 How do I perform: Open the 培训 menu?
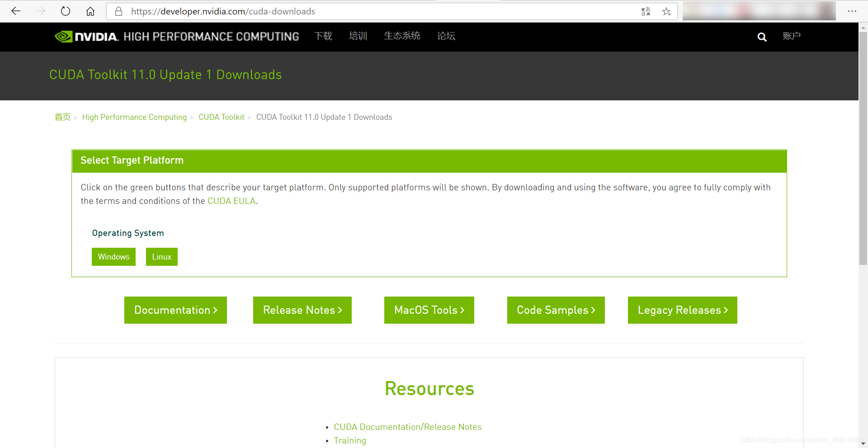point(358,36)
